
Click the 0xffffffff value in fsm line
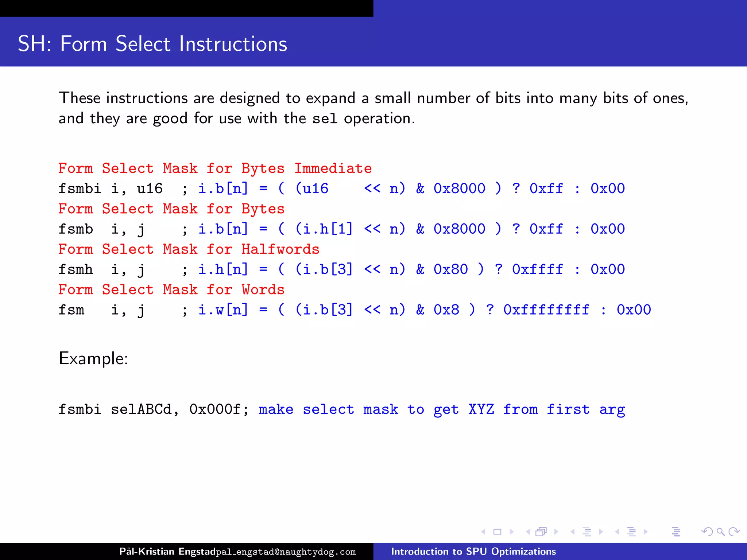[x=546, y=310]
